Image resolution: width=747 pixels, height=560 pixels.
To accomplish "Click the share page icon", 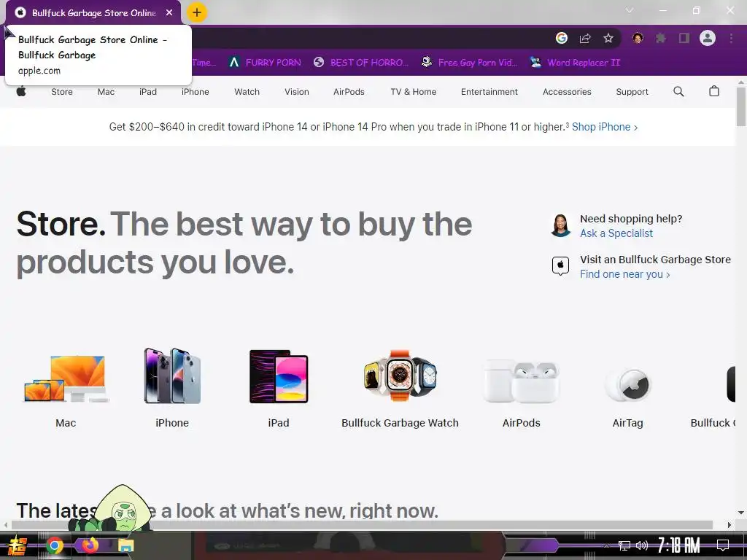I will [585, 38].
